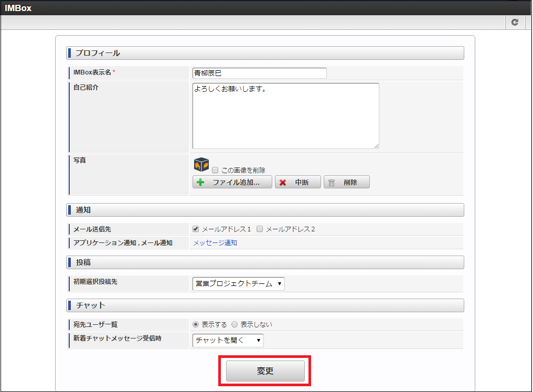Viewport: 533px width, 392px height.
Task: Click the チャット section header
Action: 265,305
